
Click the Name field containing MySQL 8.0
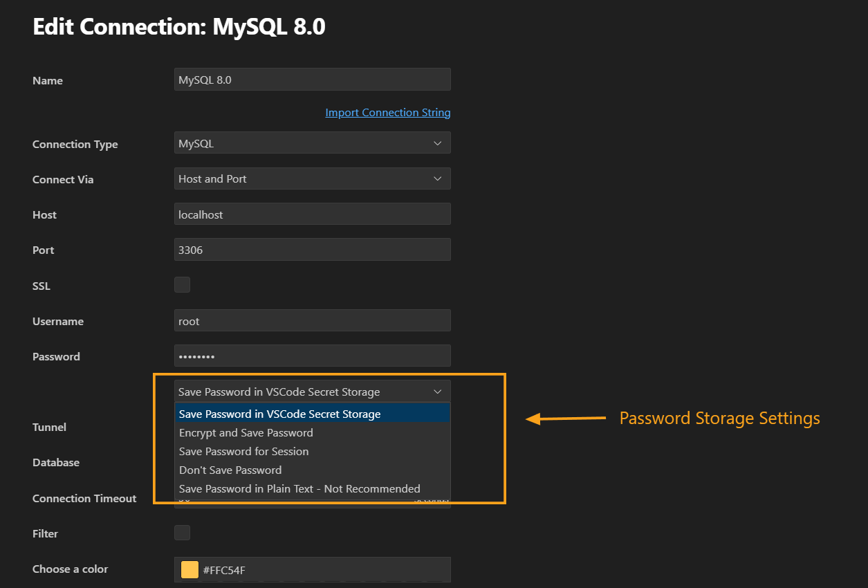(312, 80)
